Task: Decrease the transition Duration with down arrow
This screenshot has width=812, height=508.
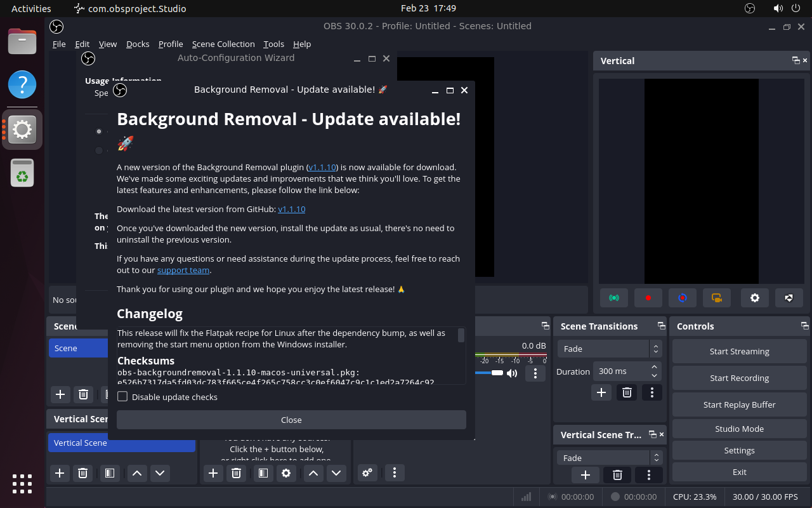Action: point(654,376)
